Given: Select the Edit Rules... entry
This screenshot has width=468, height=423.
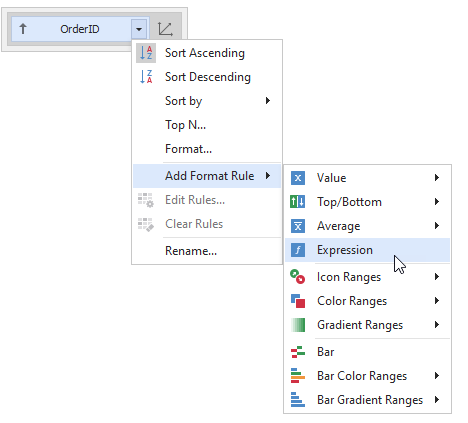Looking at the screenshot, I should point(207,200).
